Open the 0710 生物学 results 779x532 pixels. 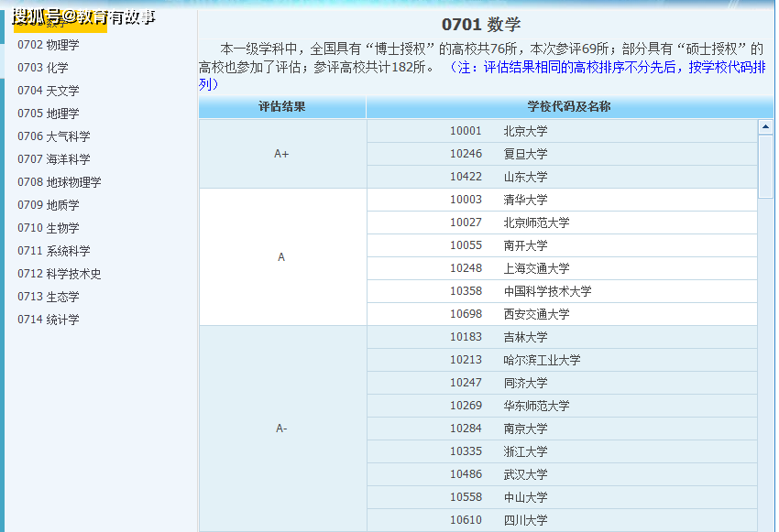[x=49, y=228]
